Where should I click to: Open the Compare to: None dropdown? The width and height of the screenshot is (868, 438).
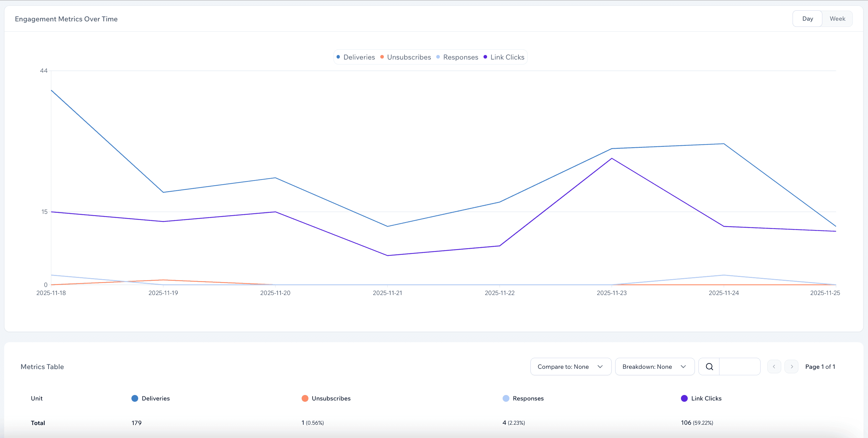(571, 367)
